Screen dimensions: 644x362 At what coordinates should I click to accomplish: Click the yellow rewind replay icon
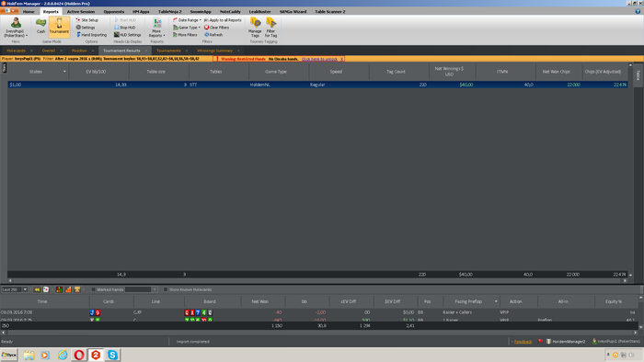pyautogui.click(x=37, y=289)
